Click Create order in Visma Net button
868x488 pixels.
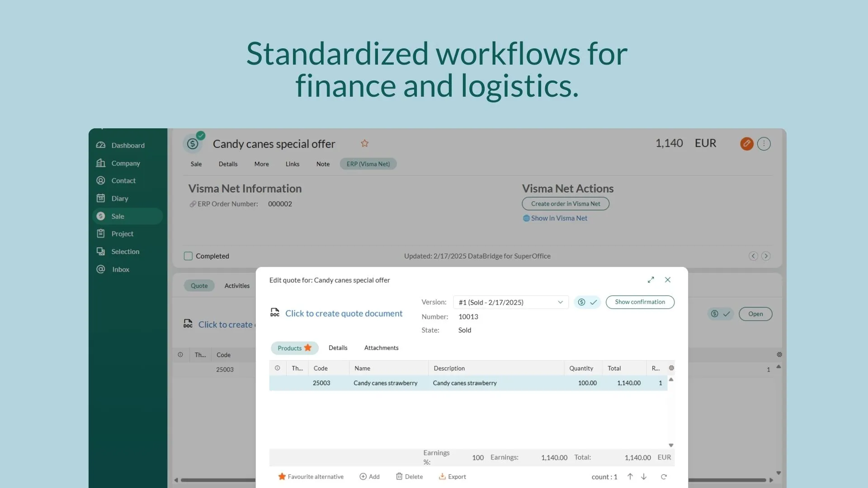(x=565, y=204)
